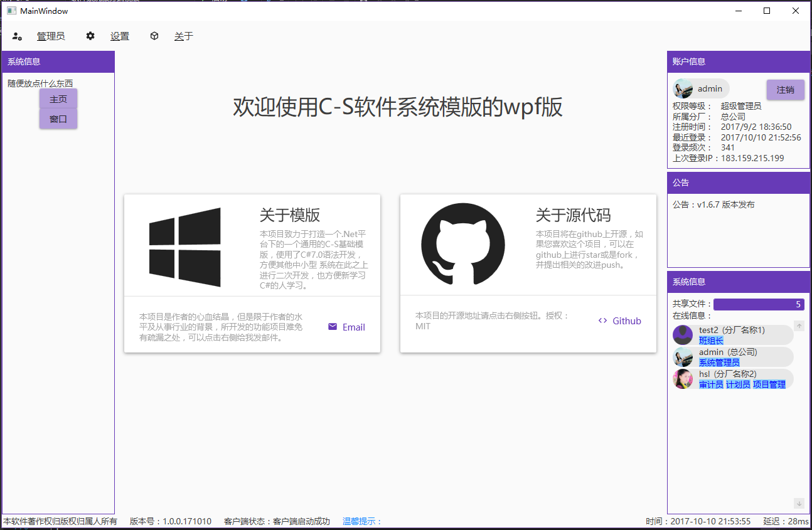Open the Github source link button
The width and height of the screenshot is (812, 530).
(x=619, y=321)
